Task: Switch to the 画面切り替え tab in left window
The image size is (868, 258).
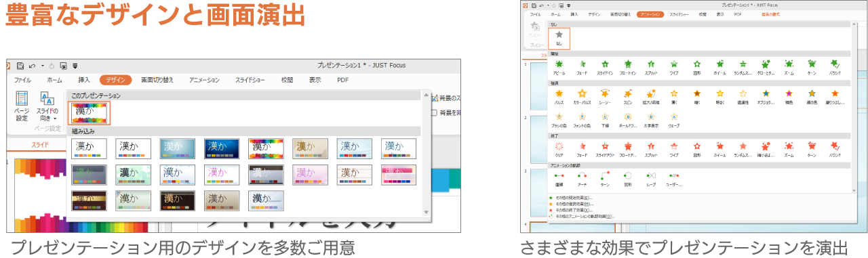Action: pos(157,80)
